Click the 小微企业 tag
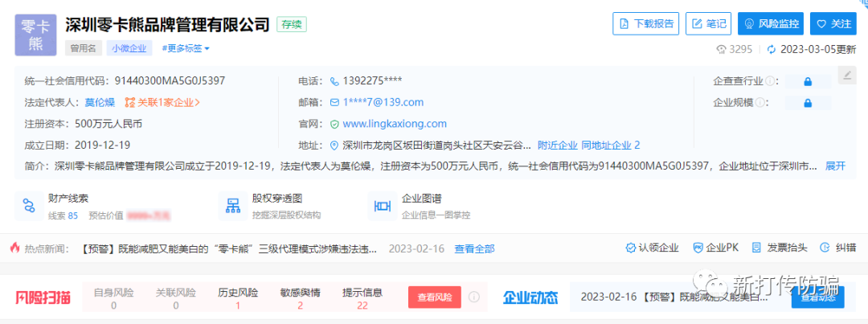 tap(129, 49)
